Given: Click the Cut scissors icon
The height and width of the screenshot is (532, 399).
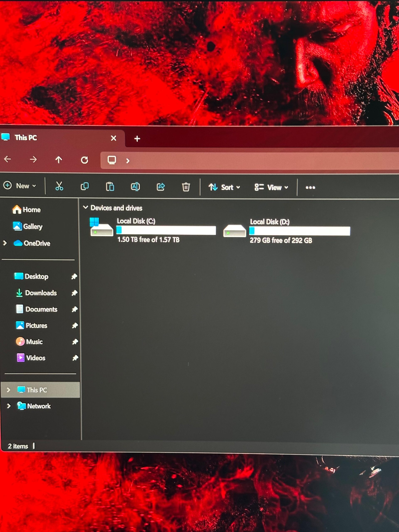Looking at the screenshot, I should tap(59, 186).
